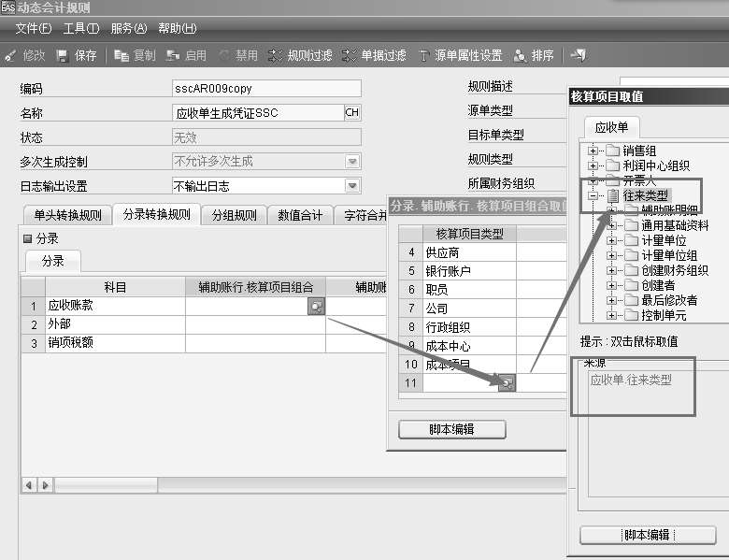The image size is (729, 560).
Task: Click 脚本编辑 button in combination dialog
Action: [452, 429]
